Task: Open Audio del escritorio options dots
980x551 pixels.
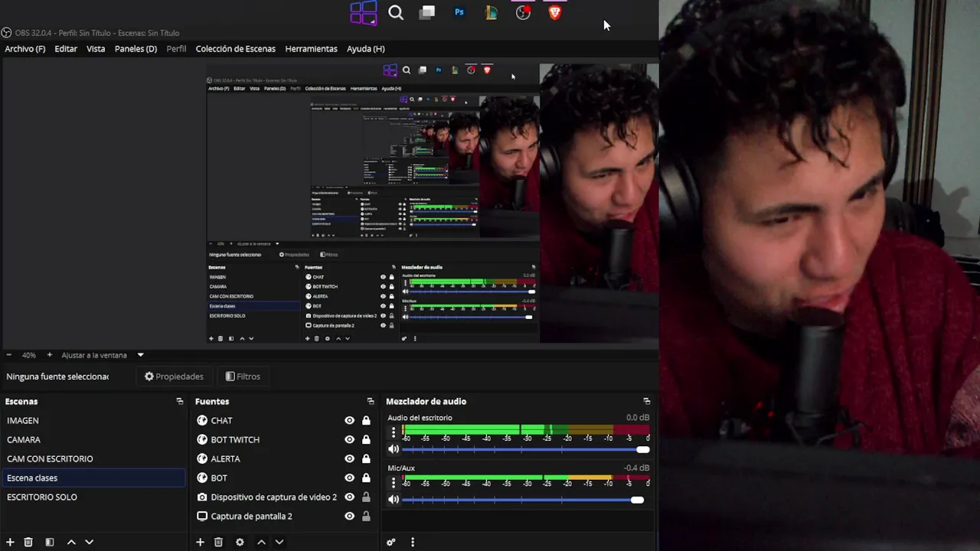Action: pos(394,432)
